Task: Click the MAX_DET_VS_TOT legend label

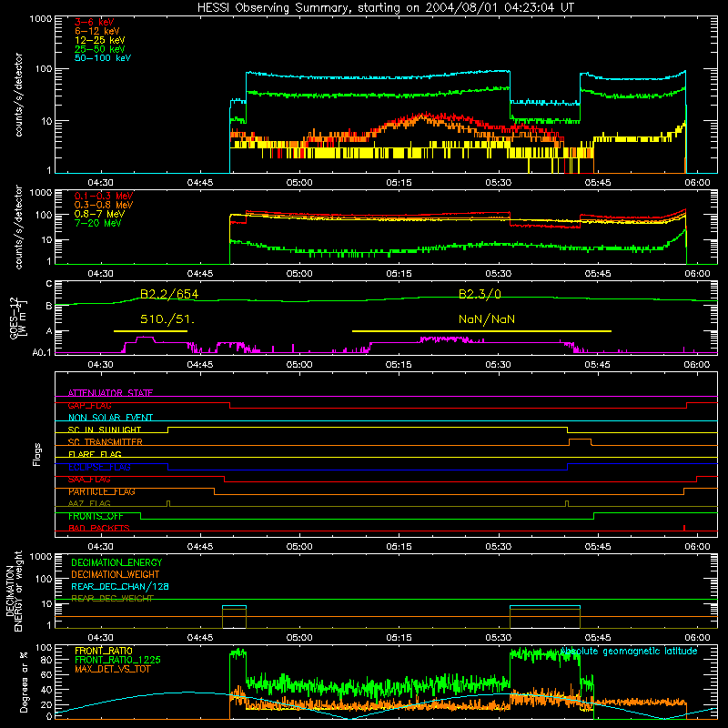Action: 112,669
